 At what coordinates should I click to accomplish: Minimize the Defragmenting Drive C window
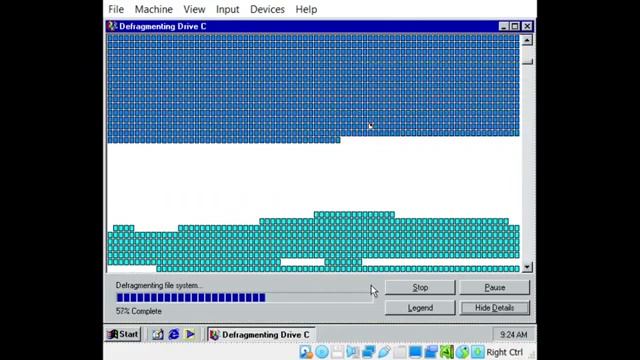[504, 26]
